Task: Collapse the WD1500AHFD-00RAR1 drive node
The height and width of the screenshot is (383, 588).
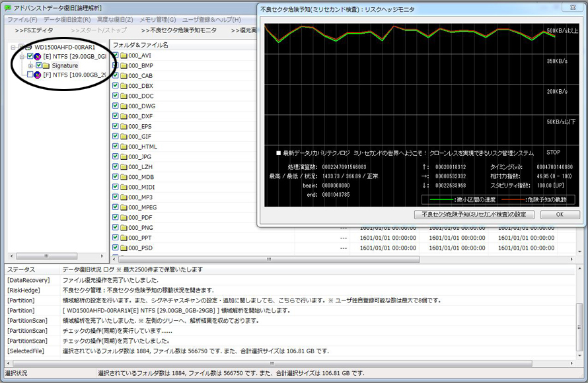Action: pos(13,48)
